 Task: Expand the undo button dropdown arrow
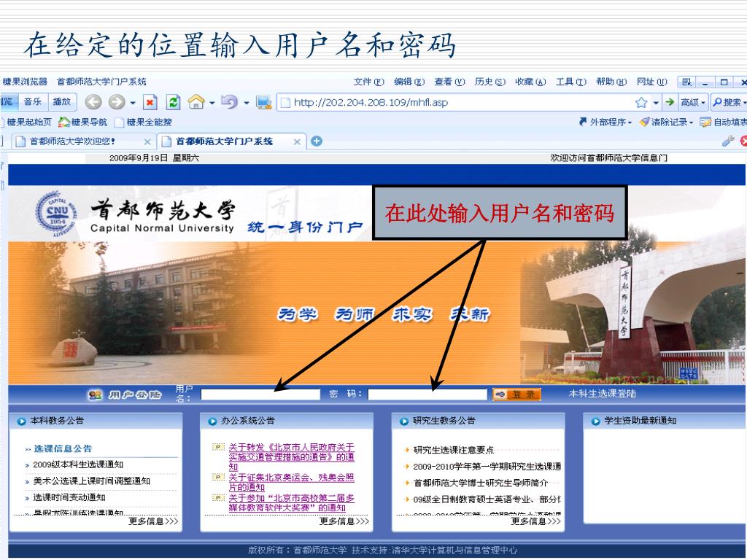coord(247,103)
